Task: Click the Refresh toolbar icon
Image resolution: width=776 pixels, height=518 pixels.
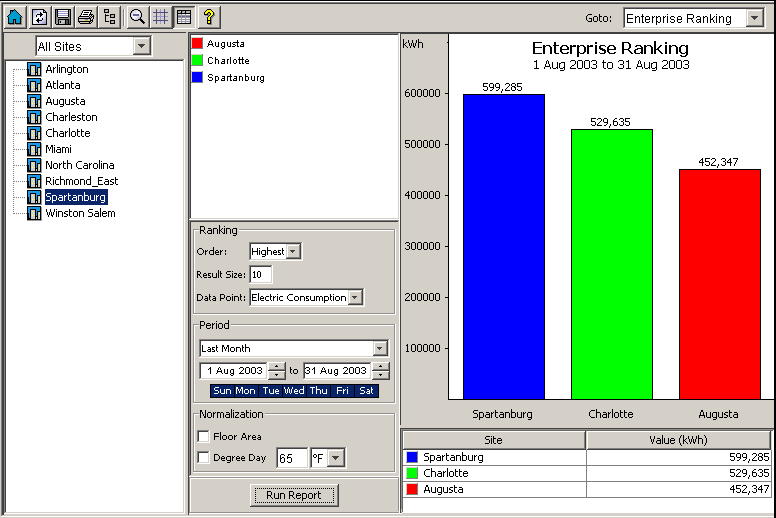Action: 39,17
